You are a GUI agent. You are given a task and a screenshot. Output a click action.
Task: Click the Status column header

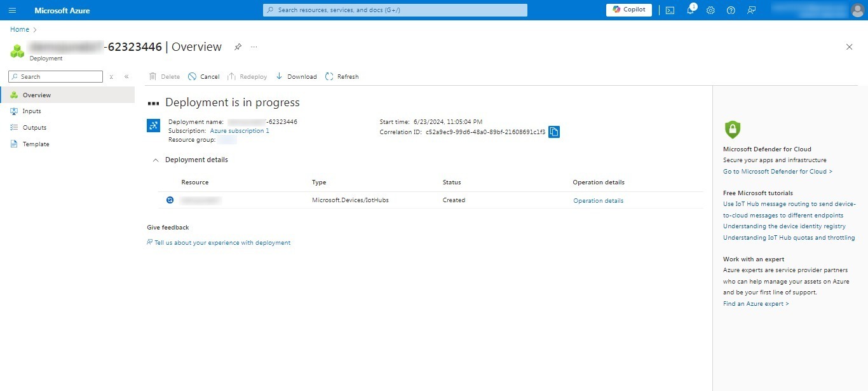452,182
